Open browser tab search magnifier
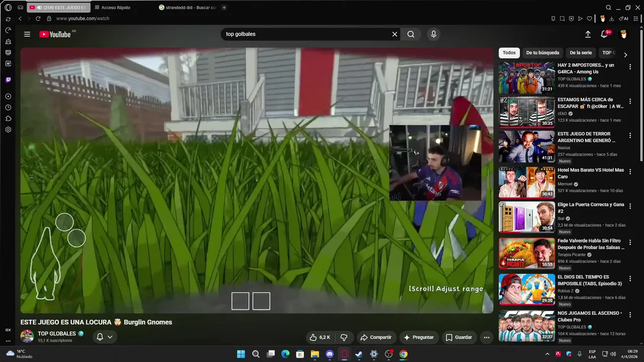 [x=609, y=8]
